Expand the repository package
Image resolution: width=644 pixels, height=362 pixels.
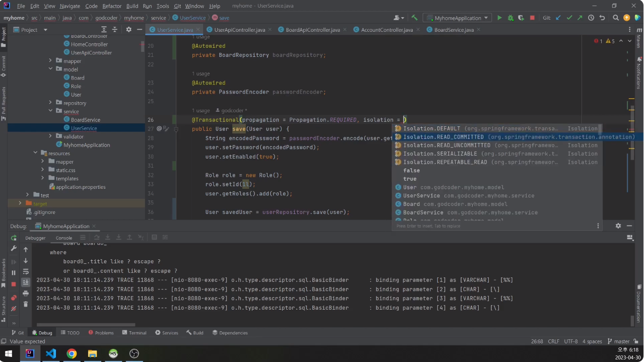(x=50, y=103)
